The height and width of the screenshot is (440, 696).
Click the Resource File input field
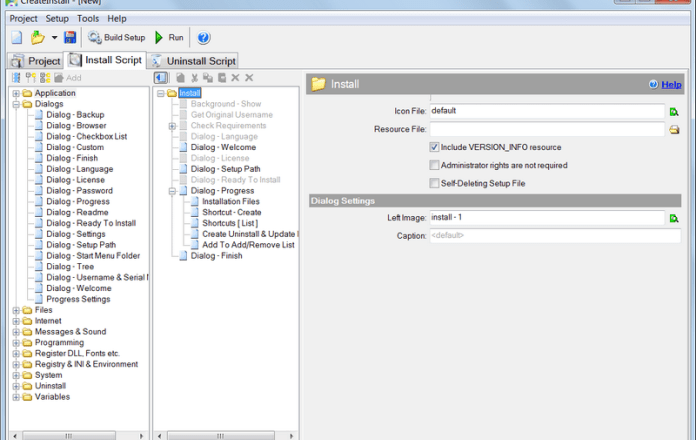click(547, 129)
